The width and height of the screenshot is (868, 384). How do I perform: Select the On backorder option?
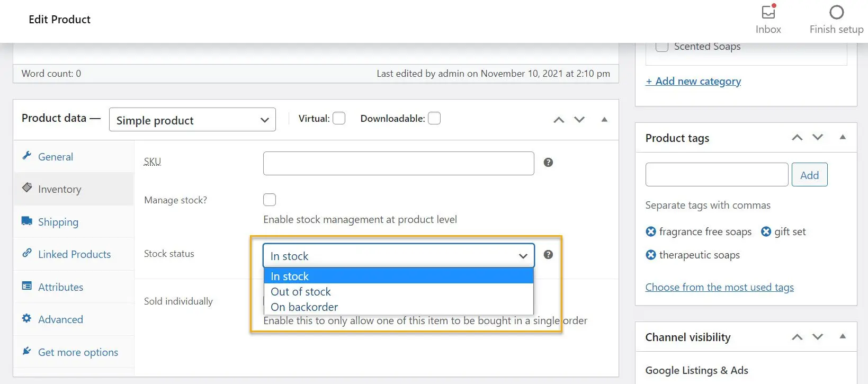click(x=399, y=307)
